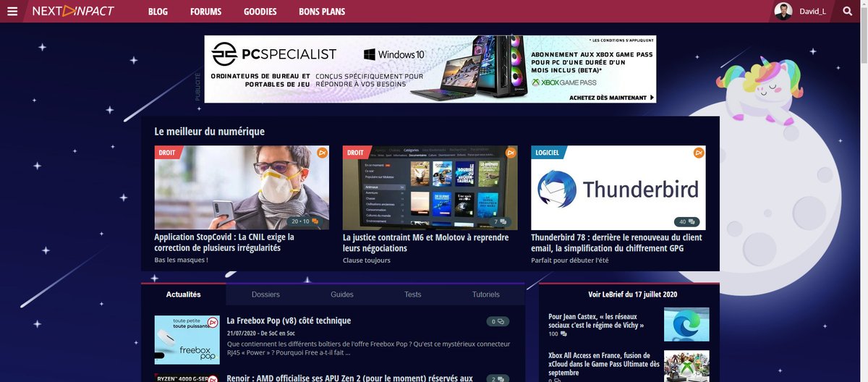Click Voir LeBrief du 17 juillet 2020
Viewport: 868px width, 382px height.
coord(632,294)
